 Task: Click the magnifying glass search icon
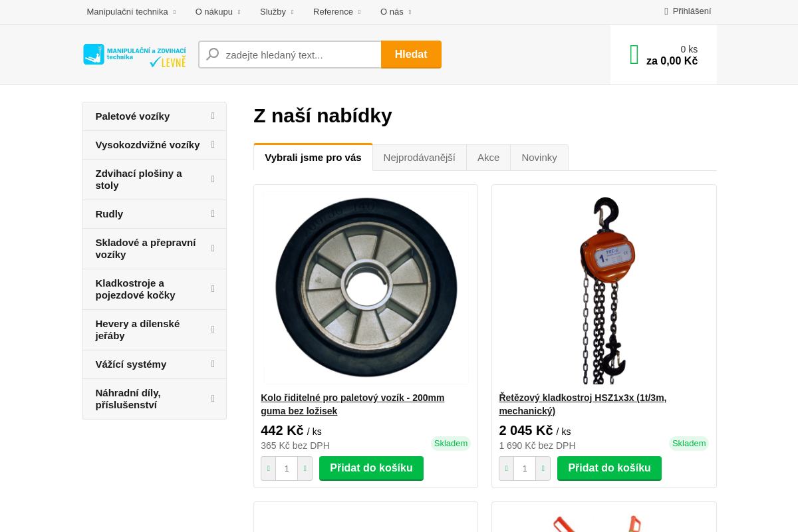(x=212, y=54)
